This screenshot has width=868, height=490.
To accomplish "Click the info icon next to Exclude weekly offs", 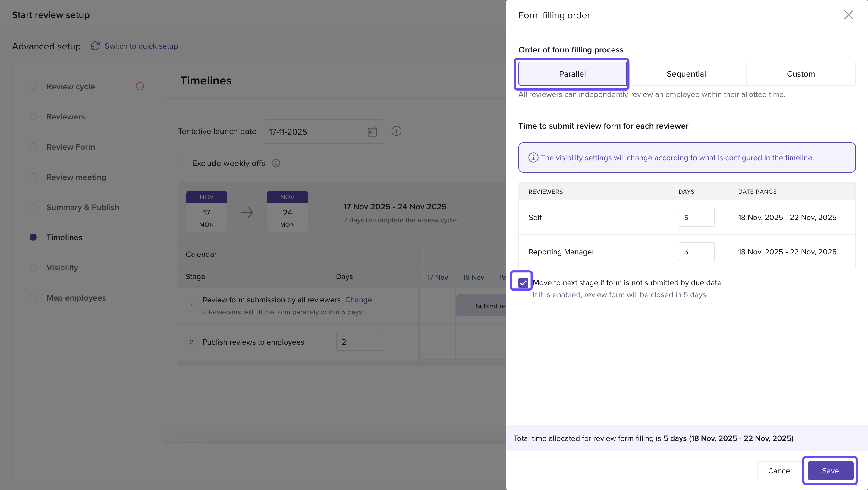I will (276, 163).
